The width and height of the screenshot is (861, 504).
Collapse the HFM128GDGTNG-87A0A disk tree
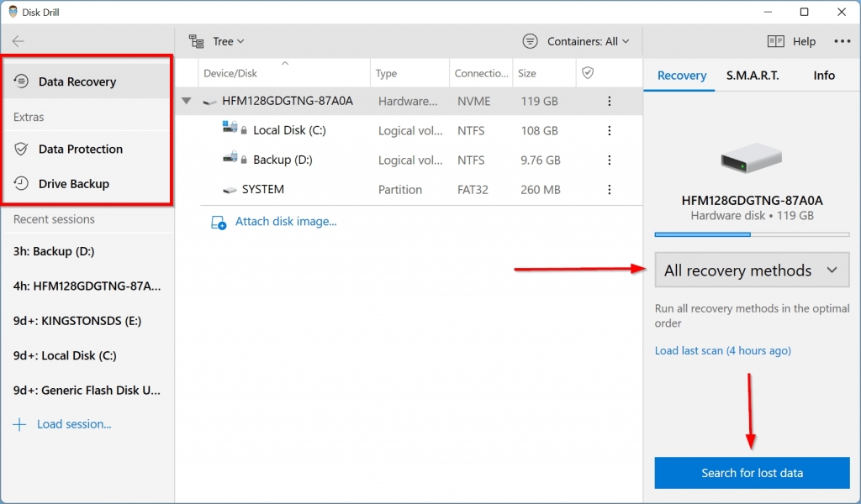(186, 101)
